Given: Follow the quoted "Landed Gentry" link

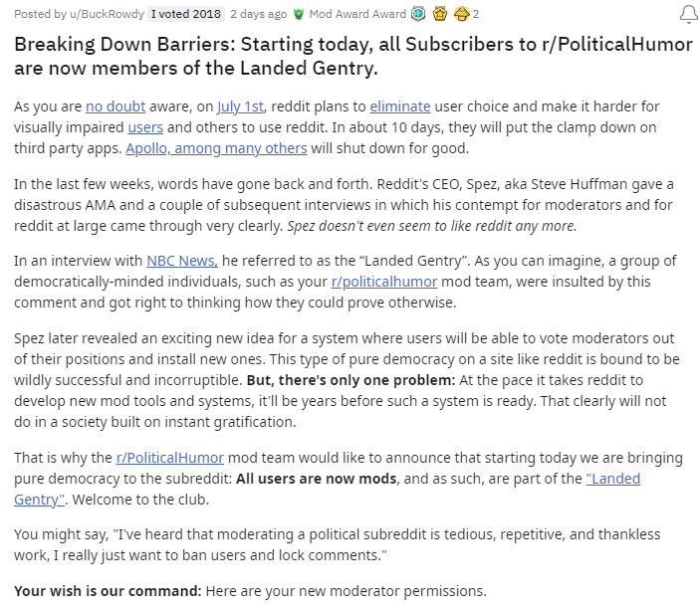Looking at the screenshot, I should (612, 479).
